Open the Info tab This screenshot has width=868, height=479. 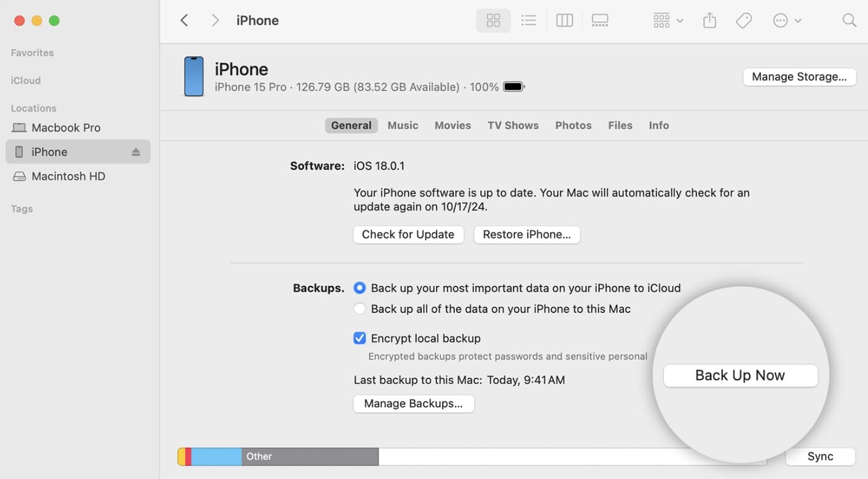[x=658, y=125]
